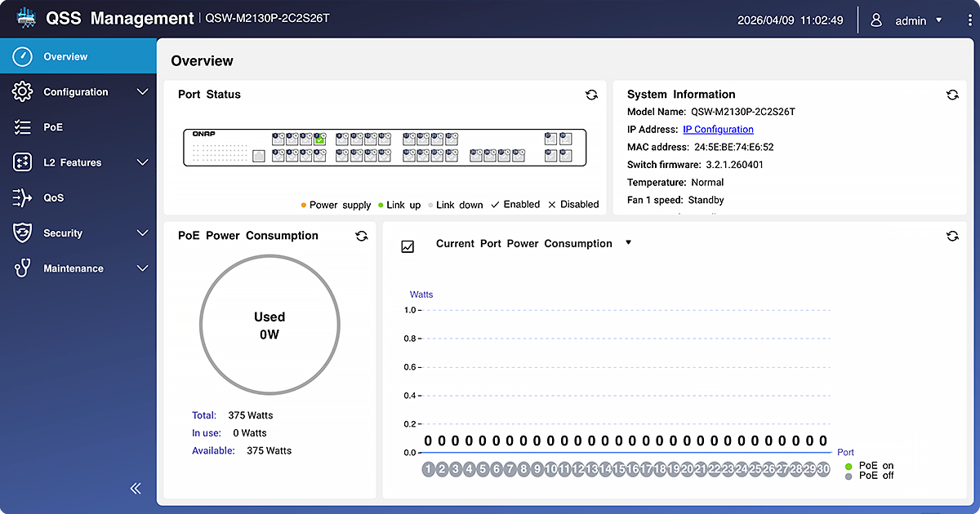The height and width of the screenshot is (514, 980).
Task: Open the IP Configuration link
Action: coord(718,129)
